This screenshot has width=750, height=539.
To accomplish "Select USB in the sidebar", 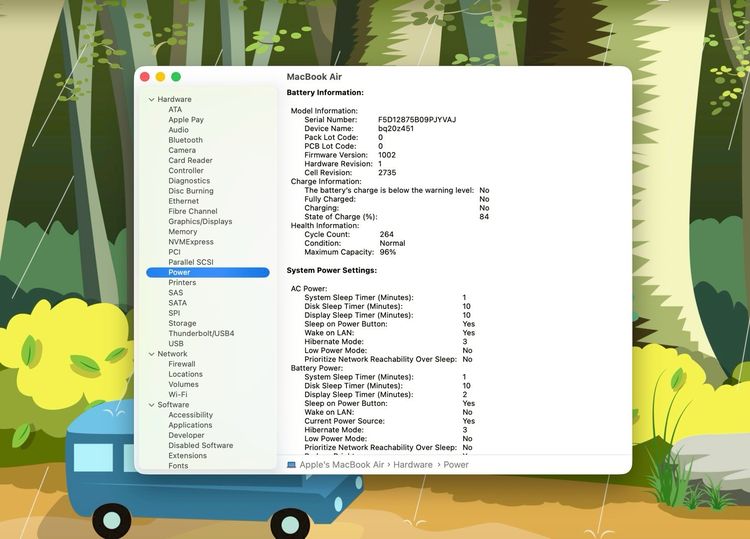I will pyautogui.click(x=176, y=343).
